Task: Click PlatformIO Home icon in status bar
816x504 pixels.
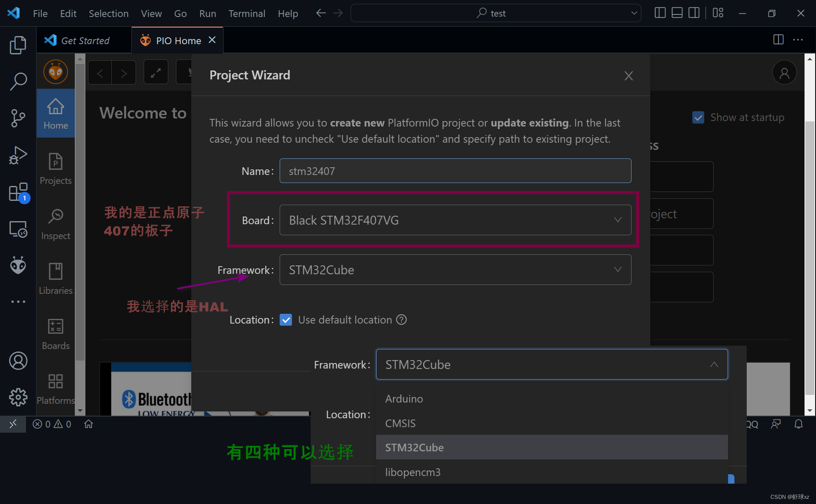Action: click(x=88, y=424)
